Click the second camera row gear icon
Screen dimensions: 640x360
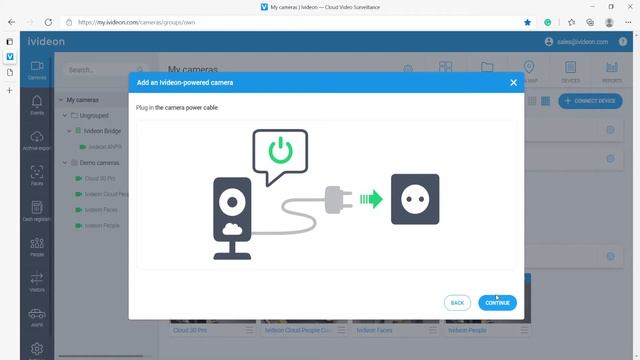[610, 158]
